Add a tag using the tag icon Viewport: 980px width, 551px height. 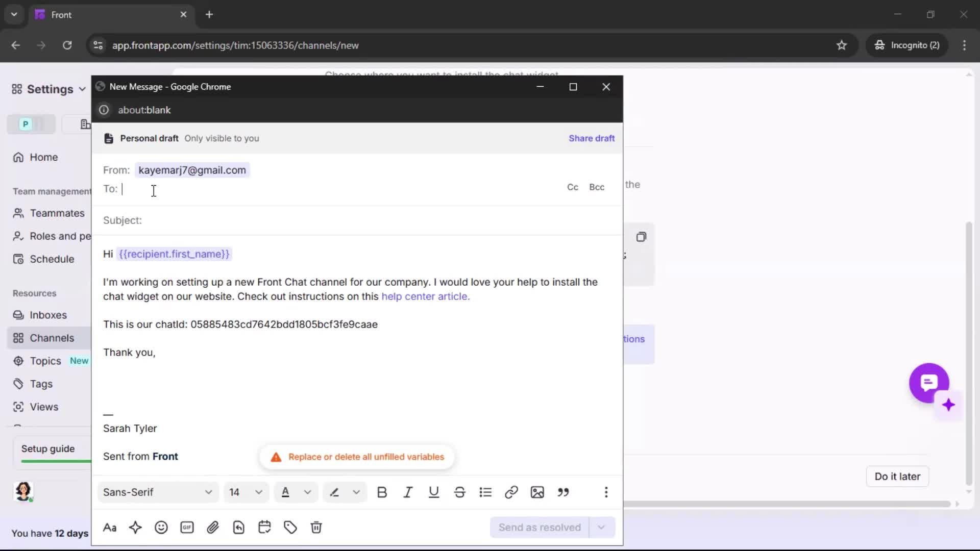click(290, 527)
